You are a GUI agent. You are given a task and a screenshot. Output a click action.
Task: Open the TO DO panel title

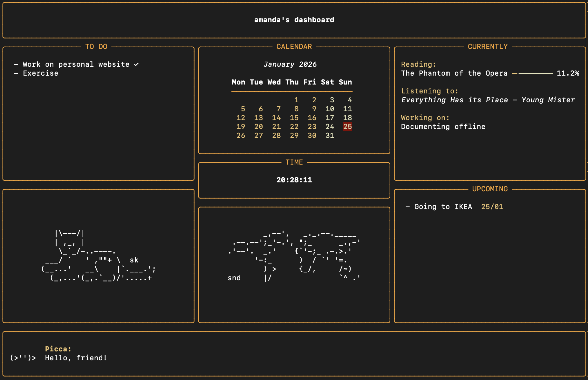tap(96, 47)
